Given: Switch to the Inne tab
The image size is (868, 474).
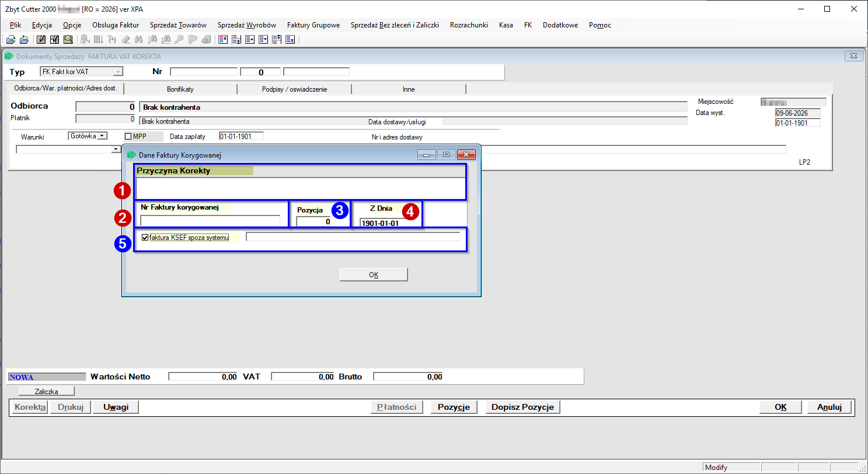Looking at the screenshot, I should pos(409,89).
